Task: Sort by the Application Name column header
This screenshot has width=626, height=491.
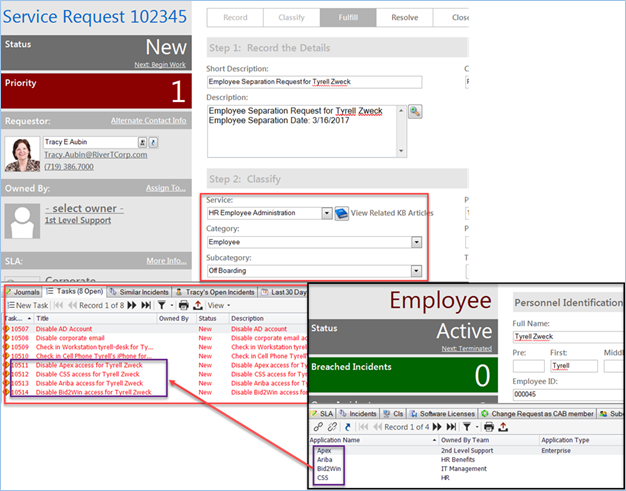Action: click(x=374, y=440)
